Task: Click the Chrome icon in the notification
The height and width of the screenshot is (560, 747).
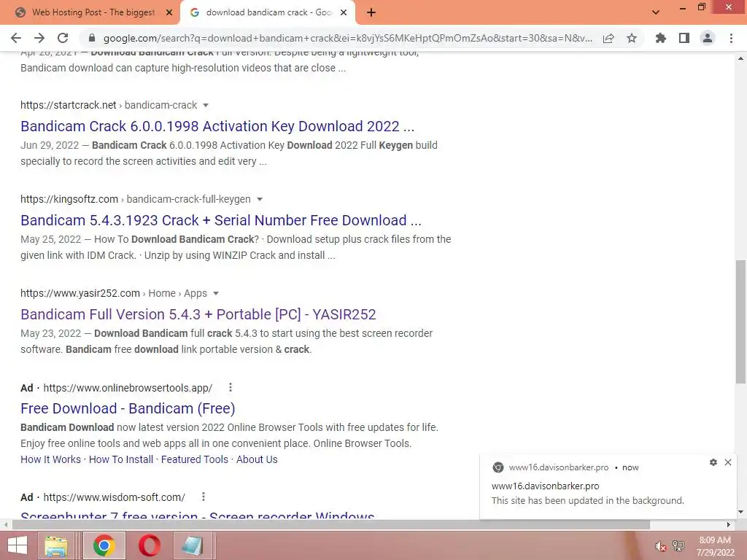Action: coord(498,467)
